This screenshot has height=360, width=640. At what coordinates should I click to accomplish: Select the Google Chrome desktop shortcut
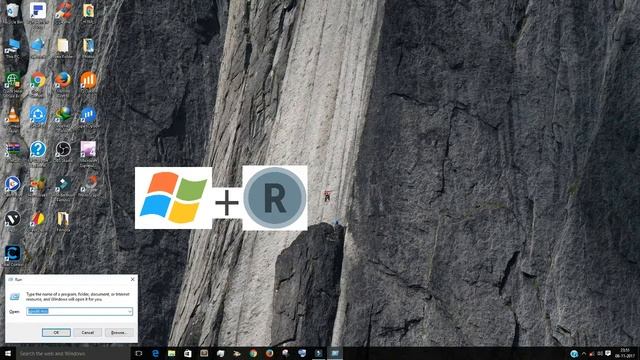[38, 81]
